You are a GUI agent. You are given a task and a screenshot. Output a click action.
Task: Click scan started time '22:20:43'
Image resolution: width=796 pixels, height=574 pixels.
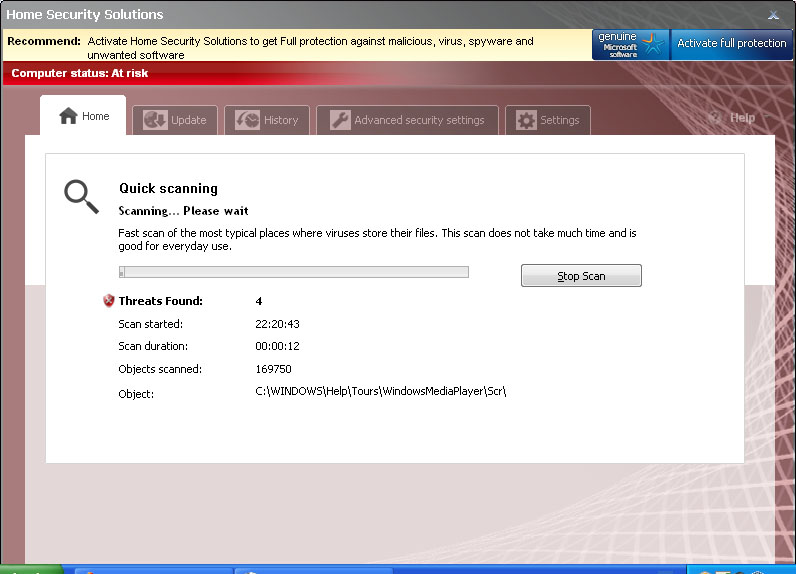coord(277,324)
